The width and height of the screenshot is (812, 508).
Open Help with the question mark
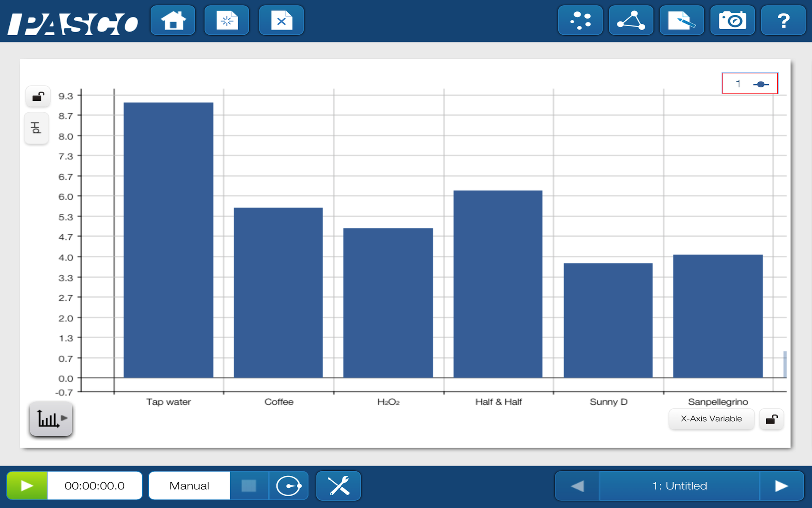[783, 20]
